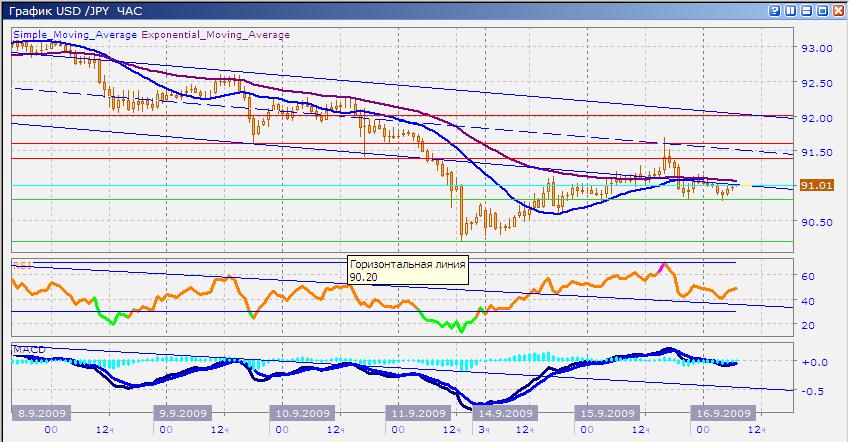Select the Simple_Moving_Average indicator label
The height and width of the screenshot is (442, 849).
coord(75,35)
